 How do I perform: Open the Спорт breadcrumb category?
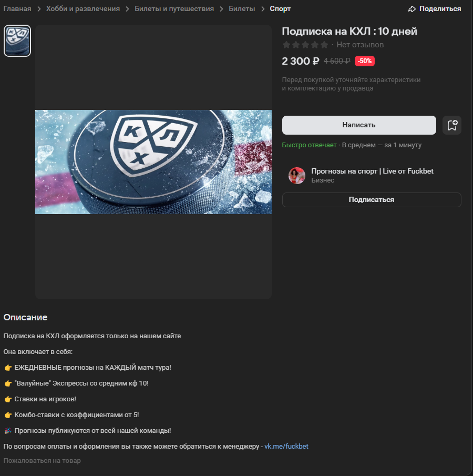pyautogui.click(x=280, y=9)
